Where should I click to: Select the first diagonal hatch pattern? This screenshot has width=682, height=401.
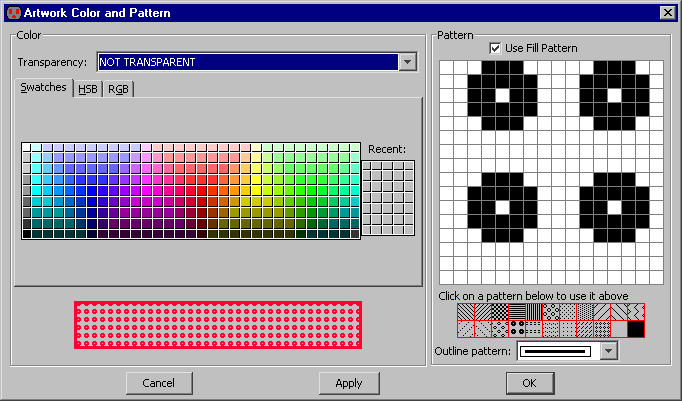[466, 311]
